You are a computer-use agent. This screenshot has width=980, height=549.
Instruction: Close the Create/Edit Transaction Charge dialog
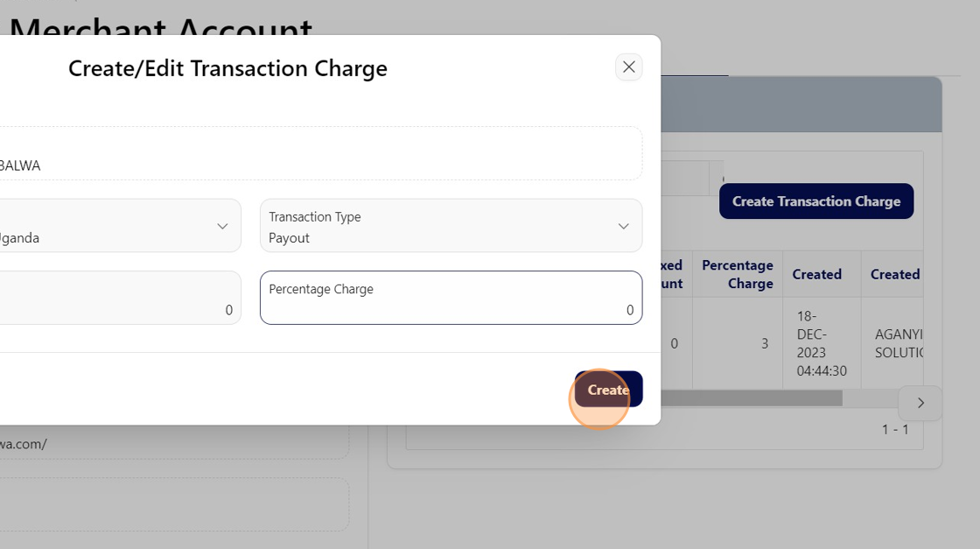coord(628,67)
